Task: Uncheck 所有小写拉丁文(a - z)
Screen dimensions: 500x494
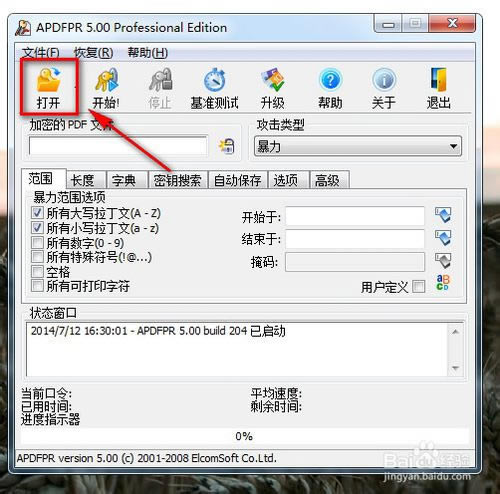Action: [37, 227]
